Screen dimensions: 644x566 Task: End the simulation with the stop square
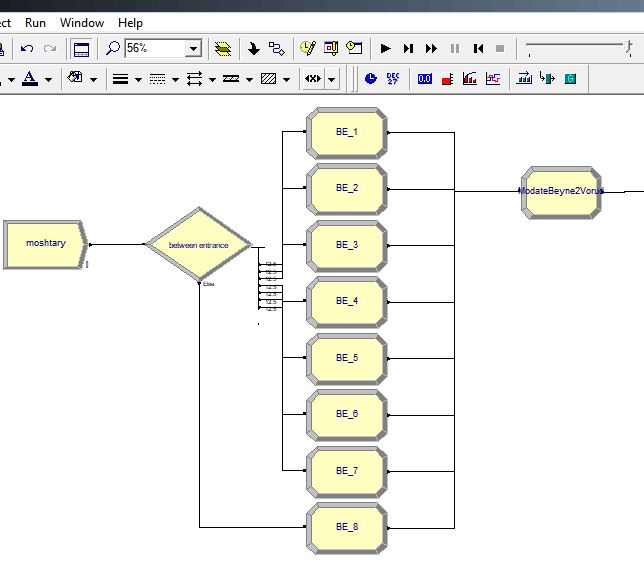(500, 48)
